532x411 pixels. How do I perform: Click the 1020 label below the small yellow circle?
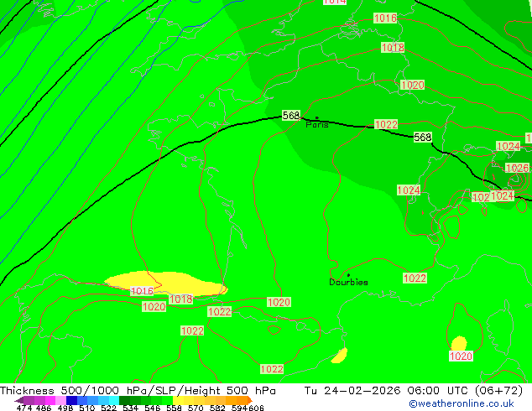[461, 356]
